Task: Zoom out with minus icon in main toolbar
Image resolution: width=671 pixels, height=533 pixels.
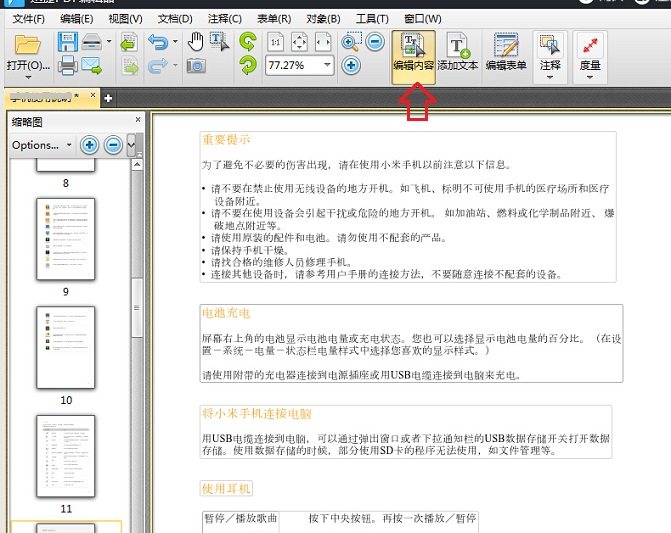Action: (x=375, y=41)
